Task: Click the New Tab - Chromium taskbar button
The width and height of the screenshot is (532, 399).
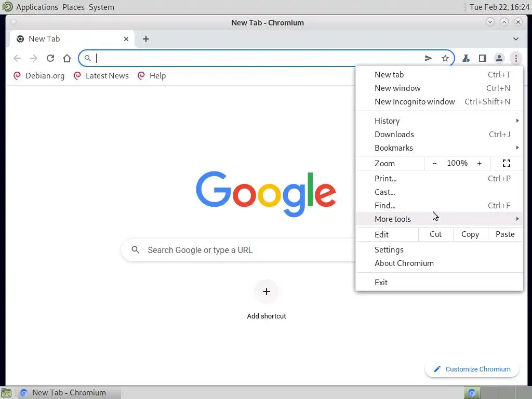Action: click(x=69, y=393)
